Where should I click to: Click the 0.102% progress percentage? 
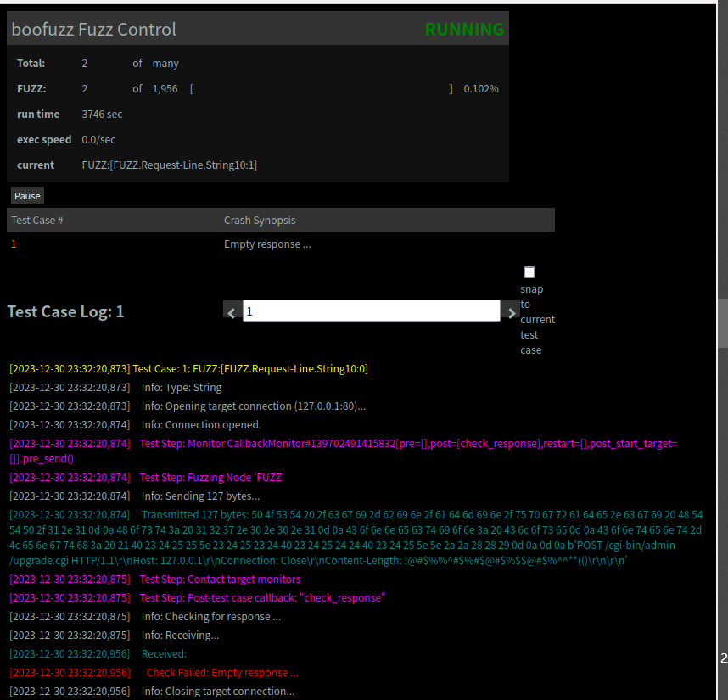coord(481,89)
